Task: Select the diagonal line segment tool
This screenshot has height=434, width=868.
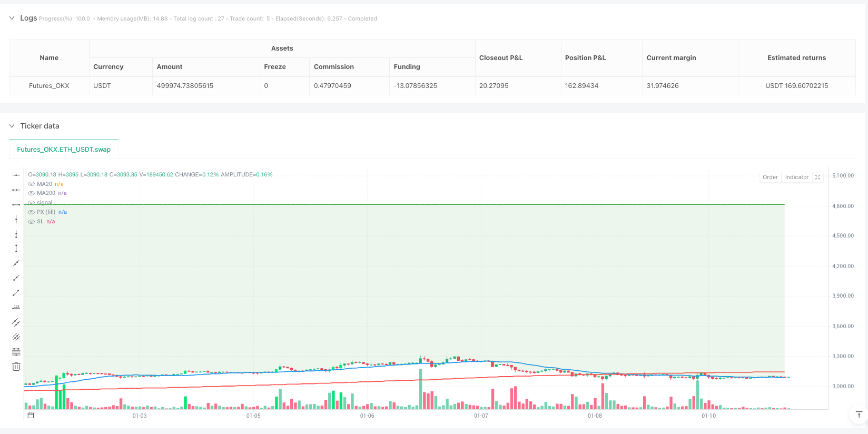Action: [x=16, y=293]
